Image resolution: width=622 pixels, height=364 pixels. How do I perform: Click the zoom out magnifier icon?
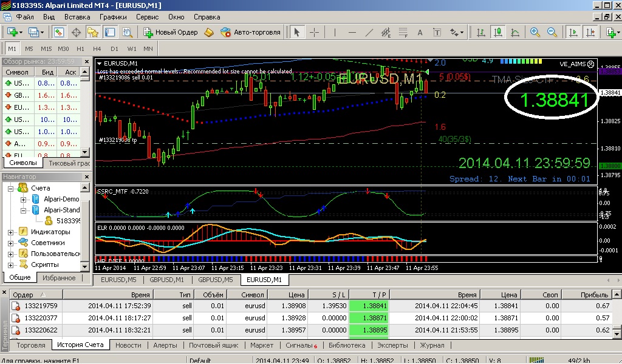(x=552, y=33)
